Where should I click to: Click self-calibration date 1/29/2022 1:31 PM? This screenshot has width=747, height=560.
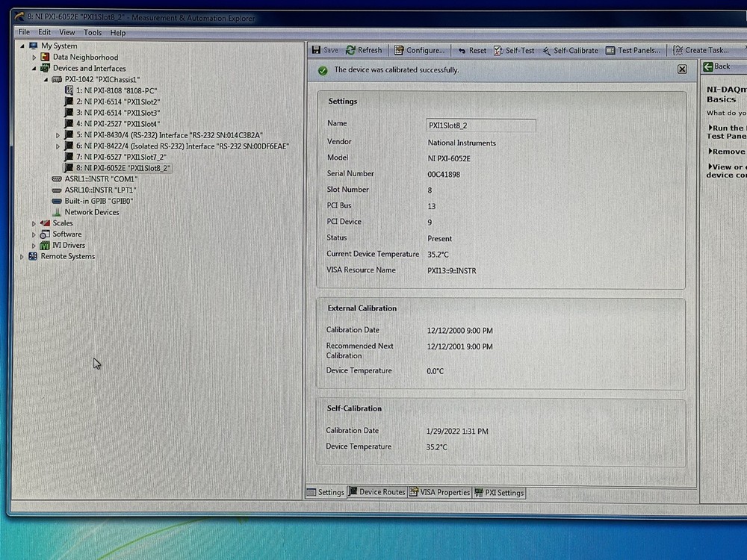(457, 431)
